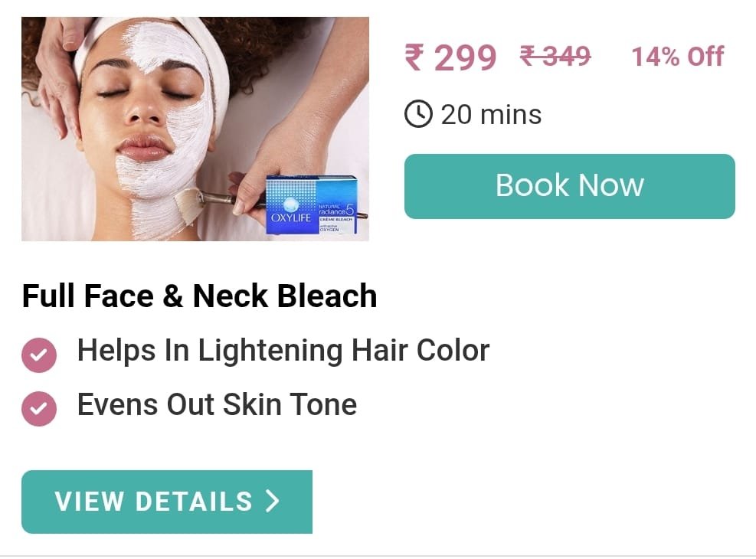Click the rupee symbol in the struck-through price
756x559 pixels.
click(x=529, y=55)
